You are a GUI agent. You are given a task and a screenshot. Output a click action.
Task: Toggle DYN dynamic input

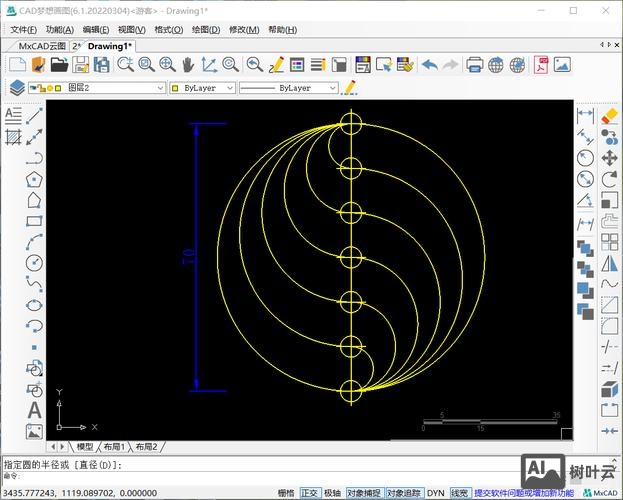click(x=435, y=493)
